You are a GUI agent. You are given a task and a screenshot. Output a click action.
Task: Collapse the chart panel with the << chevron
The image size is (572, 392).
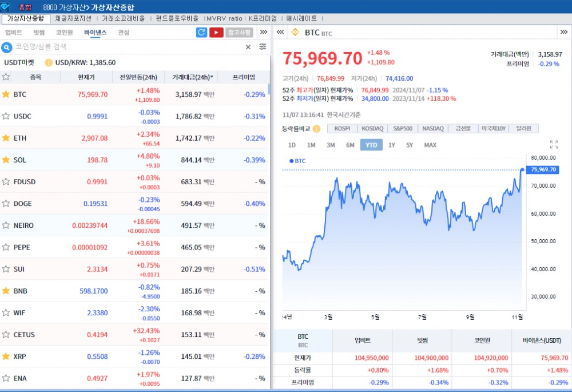coord(280,33)
